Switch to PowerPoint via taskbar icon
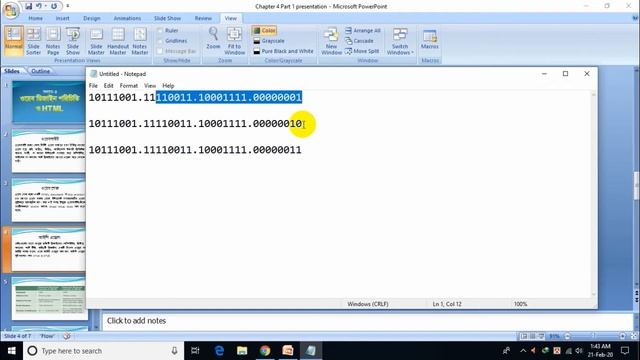The height and width of the screenshot is (360, 640). (288, 351)
